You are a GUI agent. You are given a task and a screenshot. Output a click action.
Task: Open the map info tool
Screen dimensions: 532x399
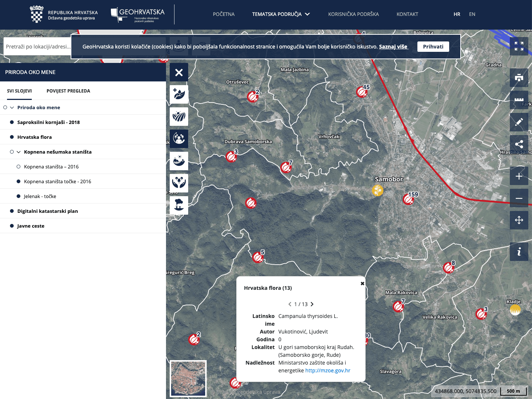coord(519,252)
